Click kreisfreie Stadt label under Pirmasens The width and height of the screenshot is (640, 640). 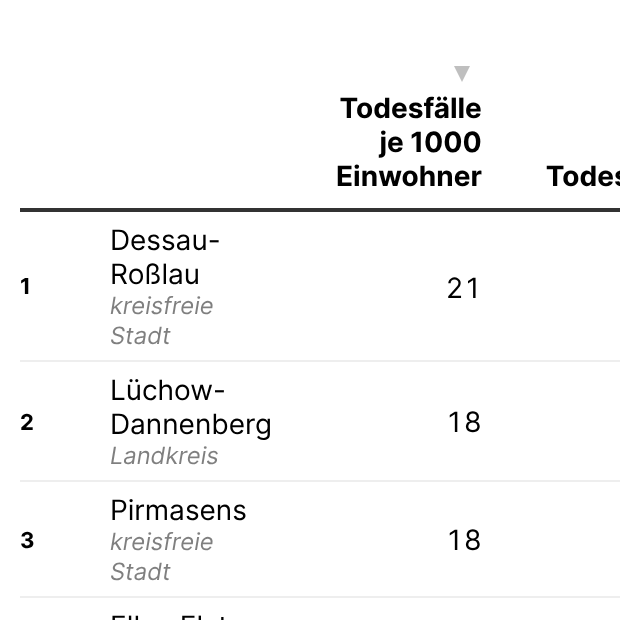[162, 557]
